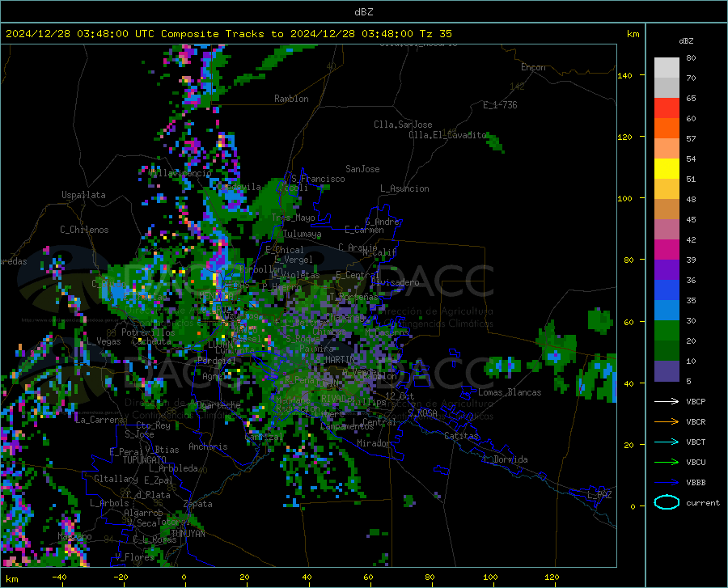Click the 'TUPUNGATO' map label

[144, 460]
